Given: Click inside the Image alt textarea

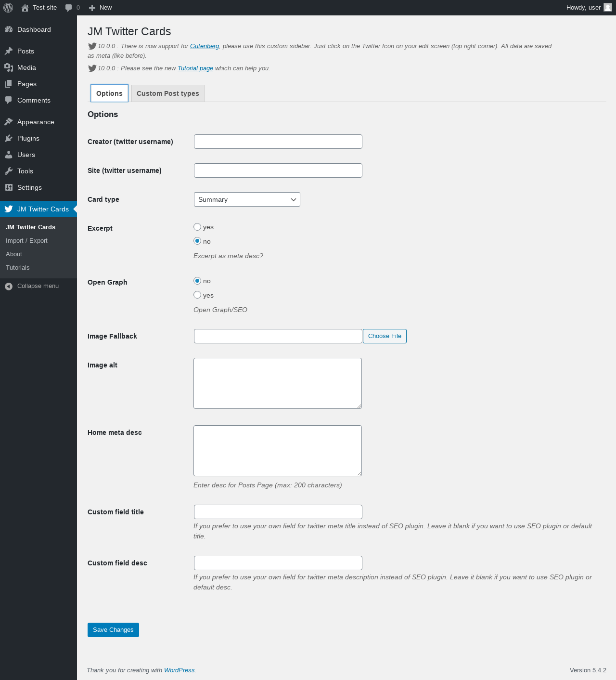Looking at the screenshot, I should pos(278,383).
